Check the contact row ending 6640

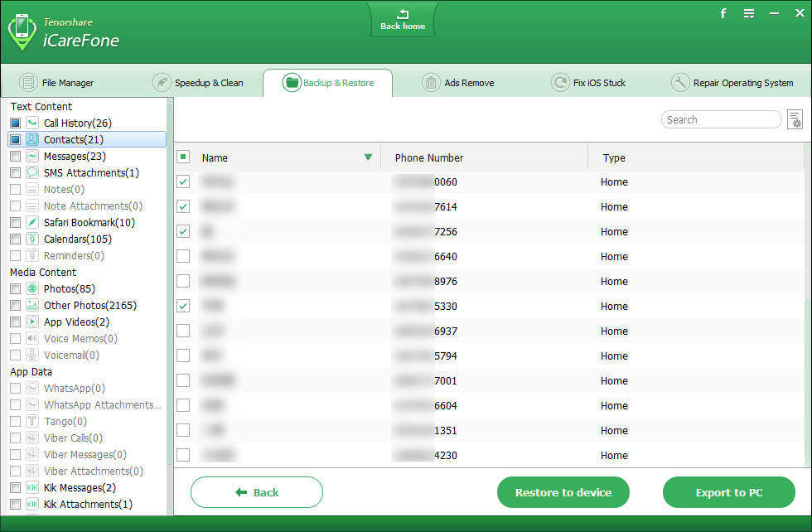tap(183, 256)
